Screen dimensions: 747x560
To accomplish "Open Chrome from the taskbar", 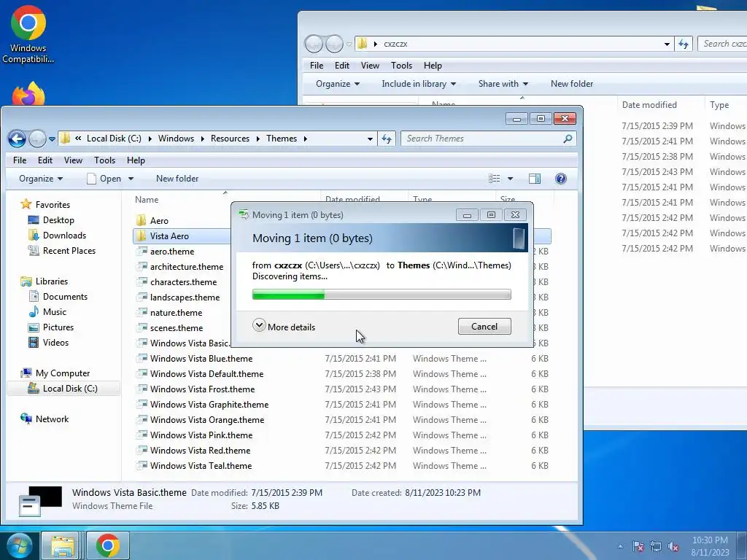I will [108, 545].
